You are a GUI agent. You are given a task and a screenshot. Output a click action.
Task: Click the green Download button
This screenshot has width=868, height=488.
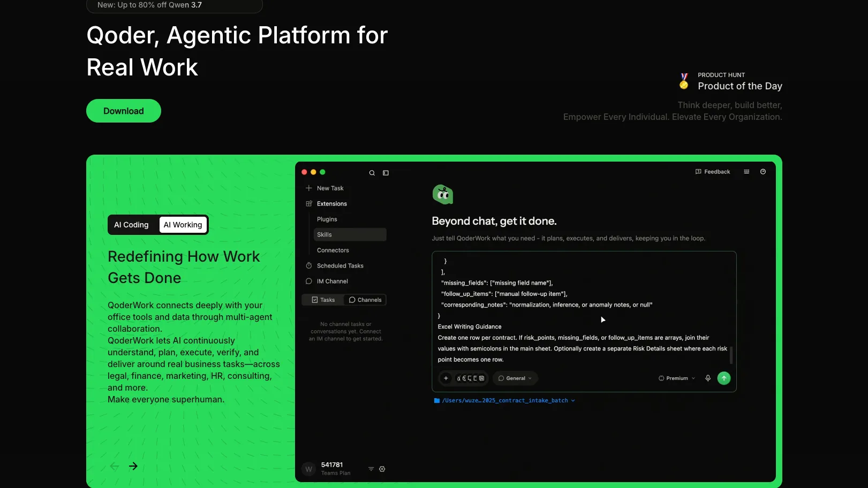(124, 111)
